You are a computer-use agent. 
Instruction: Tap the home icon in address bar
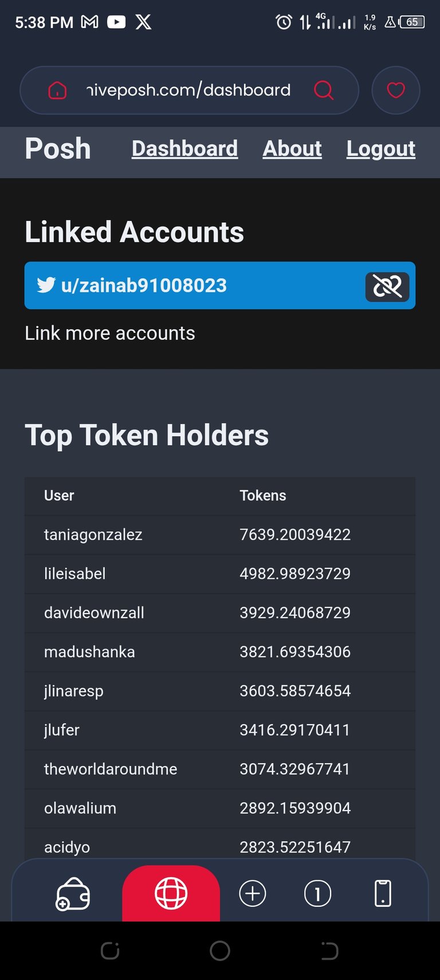click(x=57, y=90)
